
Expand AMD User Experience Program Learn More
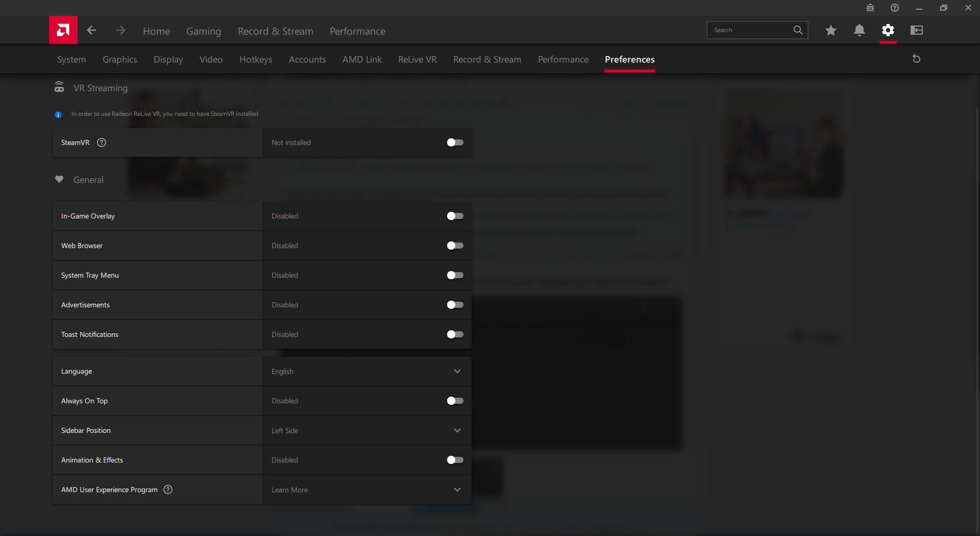pyautogui.click(x=367, y=490)
